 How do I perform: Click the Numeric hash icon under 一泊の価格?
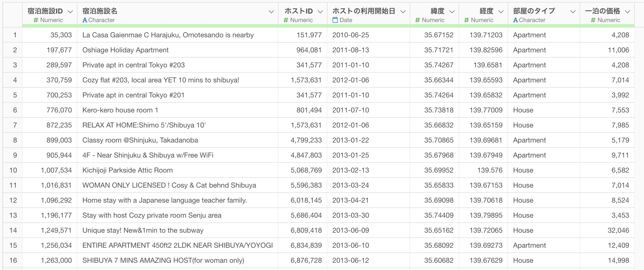tap(593, 20)
